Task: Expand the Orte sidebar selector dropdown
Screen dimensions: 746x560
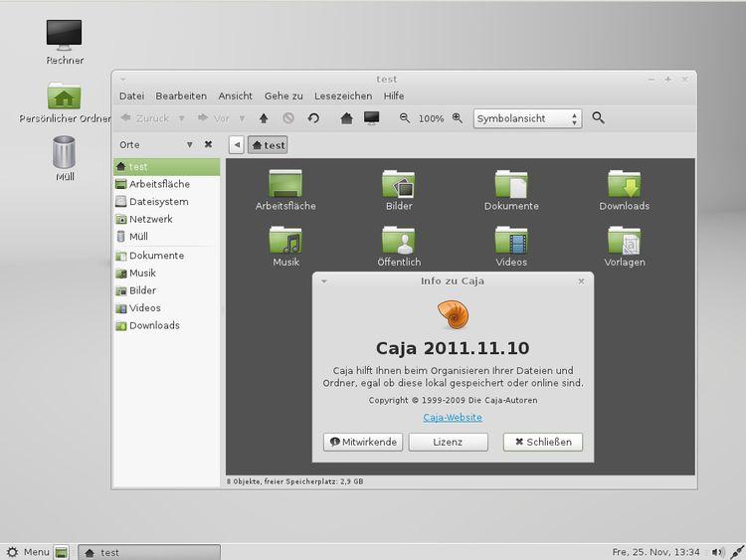Action: click(x=189, y=144)
